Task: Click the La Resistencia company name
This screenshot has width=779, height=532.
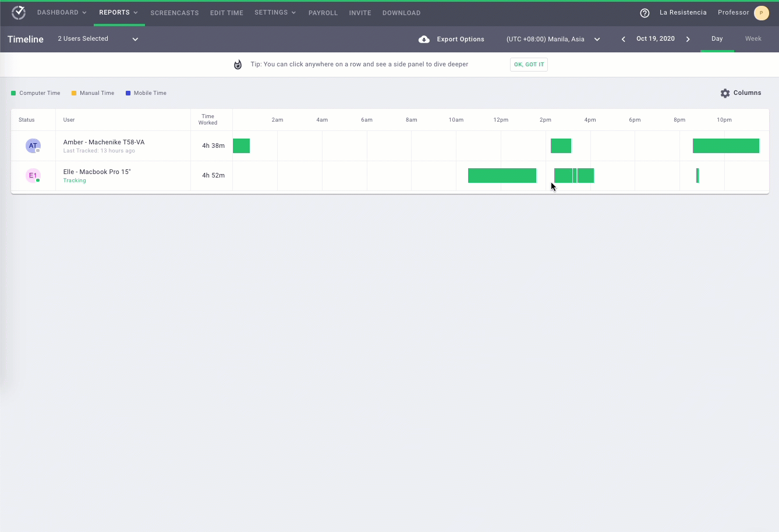Action: click(683, 13)
